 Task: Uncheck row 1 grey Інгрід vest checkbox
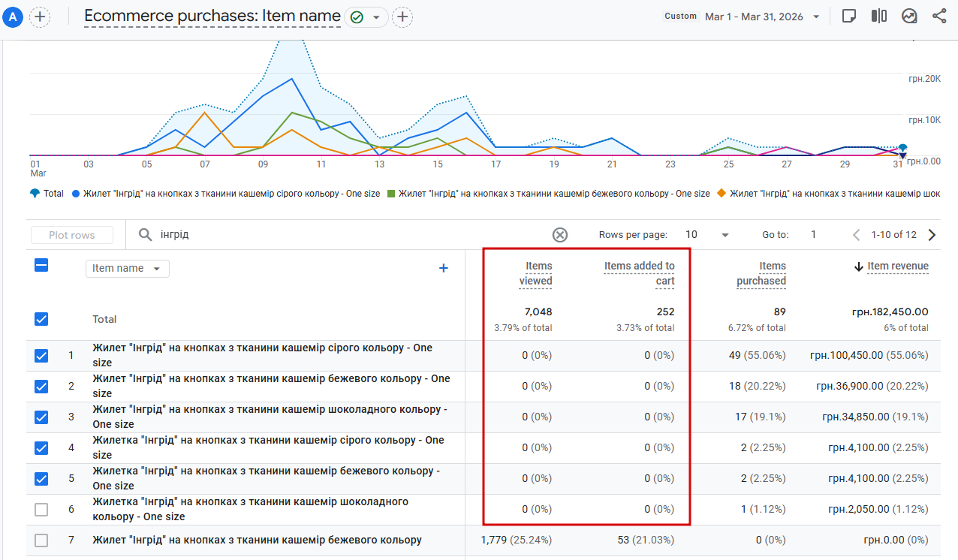click(41, 356)
